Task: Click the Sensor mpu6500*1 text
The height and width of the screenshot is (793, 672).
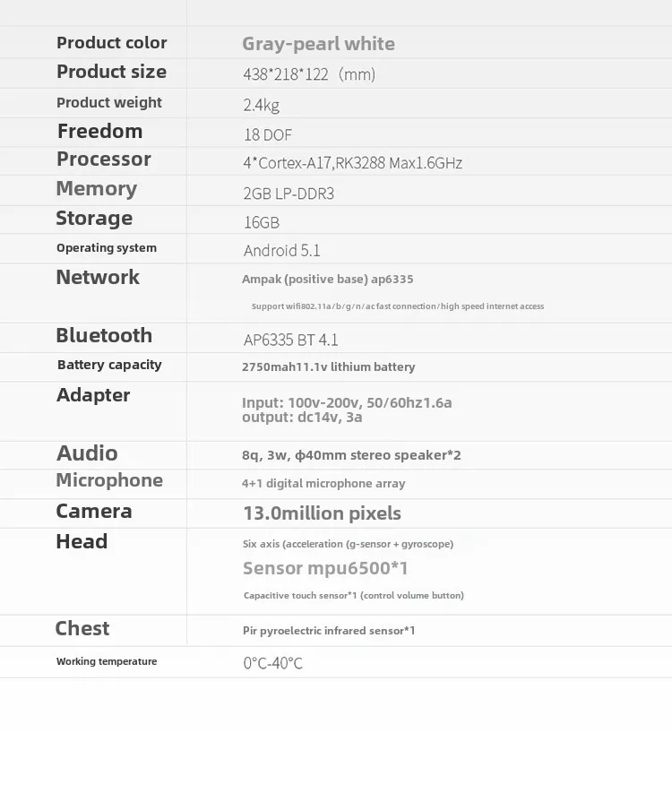Action: pyautogui.click(x=325, y=568)
